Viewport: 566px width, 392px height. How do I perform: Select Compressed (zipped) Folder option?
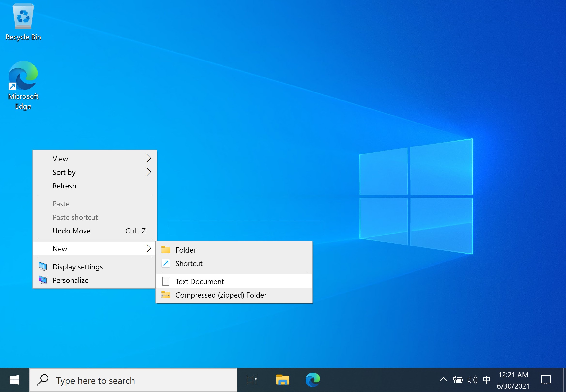(x=221, y=295)
